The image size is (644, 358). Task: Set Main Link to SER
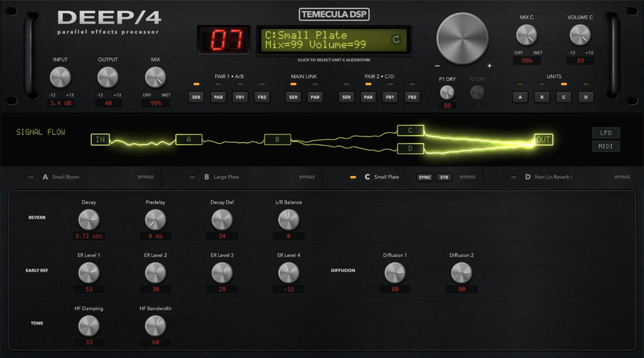point(293,97)
